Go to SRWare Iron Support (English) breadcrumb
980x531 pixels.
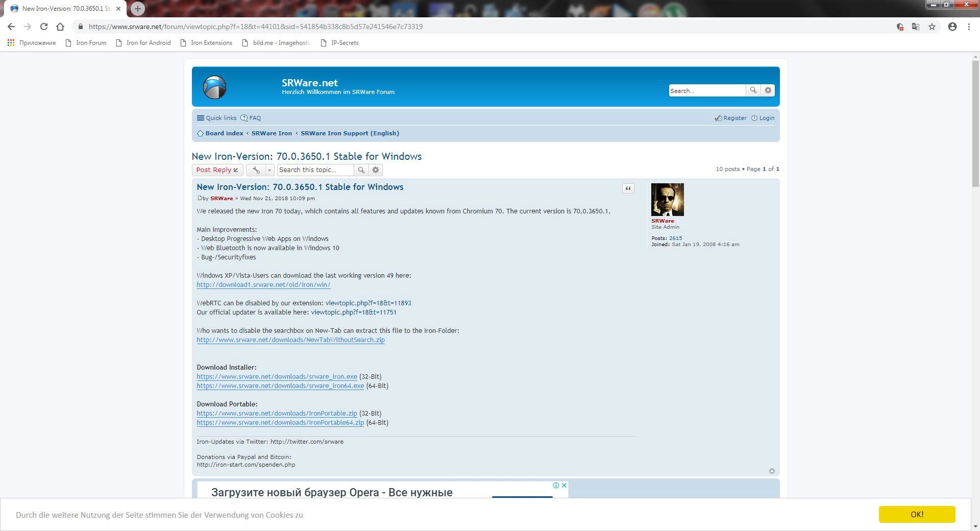click(x=350, y=133)
